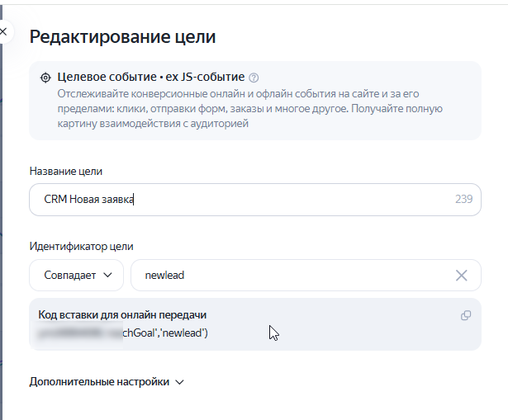Viewport: 508px width, 420px height.
Task: Expand Дополнительные настройки section
Action: pos(107,382)
